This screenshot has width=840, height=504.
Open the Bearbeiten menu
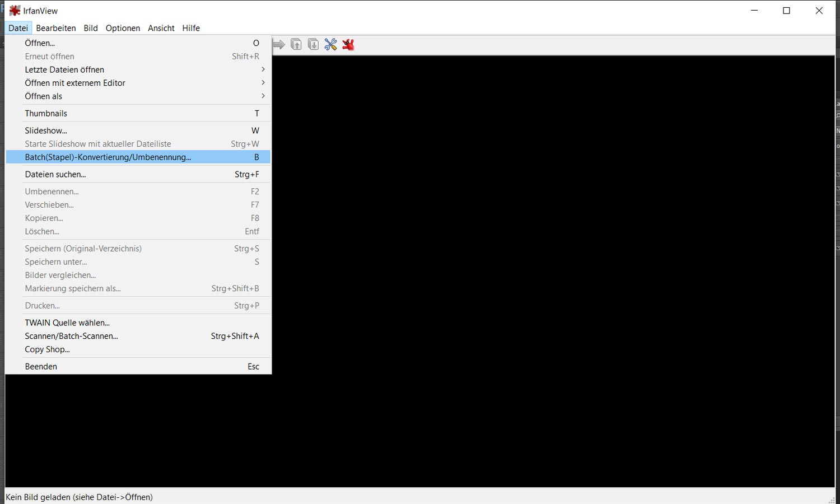click(56, 28)
